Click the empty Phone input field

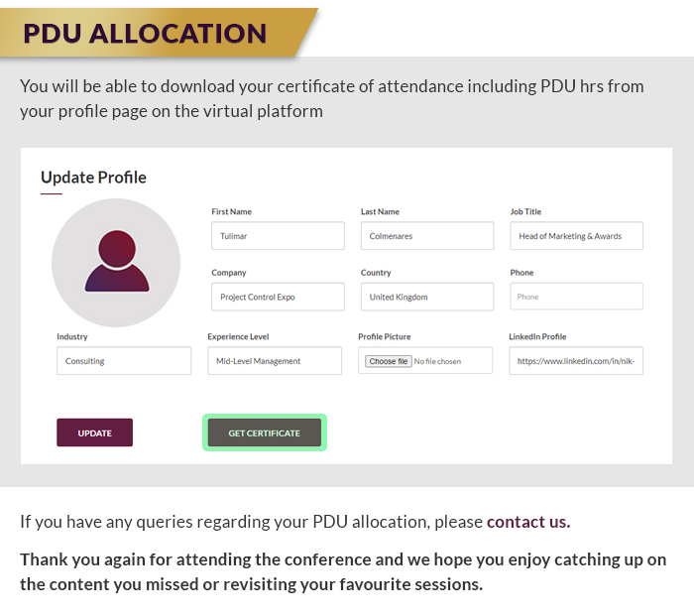(x=576, y=297)
